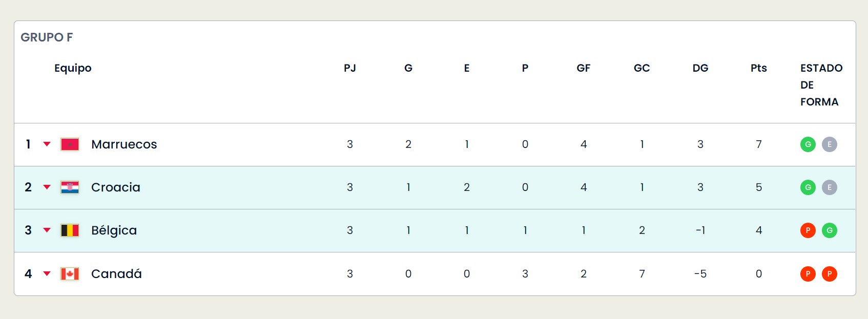Expand the Marruecos row arrow
The image size is (868, 319).
47,144
